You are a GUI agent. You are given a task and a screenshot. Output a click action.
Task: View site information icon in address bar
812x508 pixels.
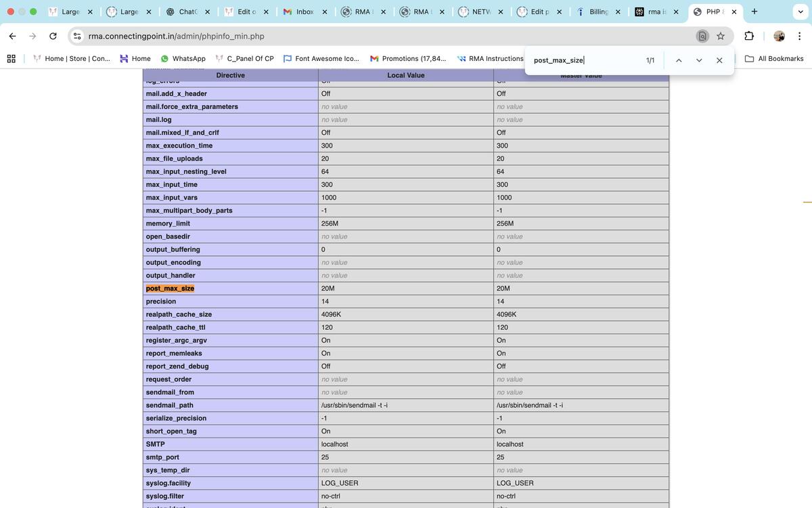point(77,36)
